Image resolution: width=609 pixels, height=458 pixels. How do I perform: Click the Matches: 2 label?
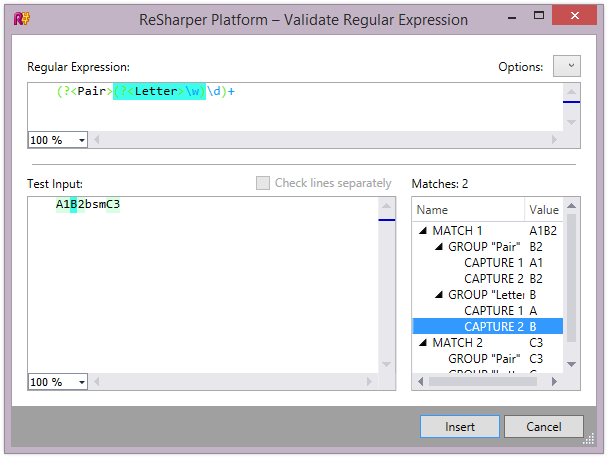440,183
